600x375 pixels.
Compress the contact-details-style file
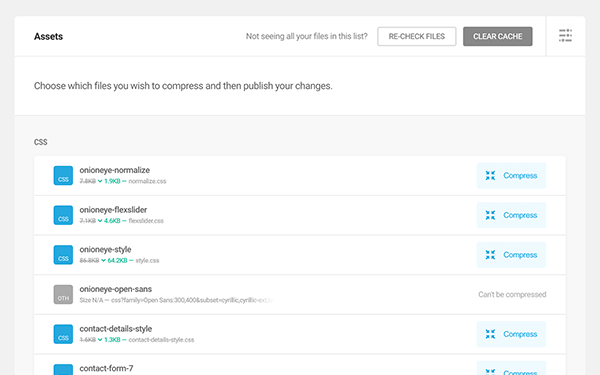pos(511,334)
